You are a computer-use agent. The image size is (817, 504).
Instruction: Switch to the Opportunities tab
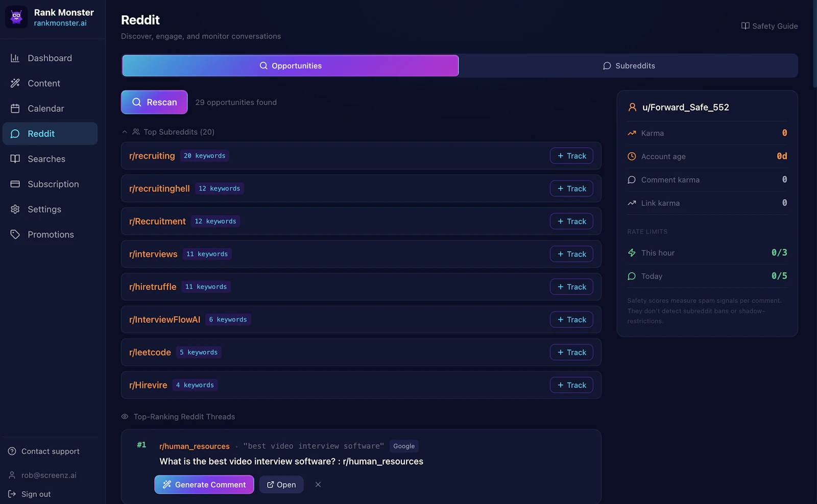291,66
